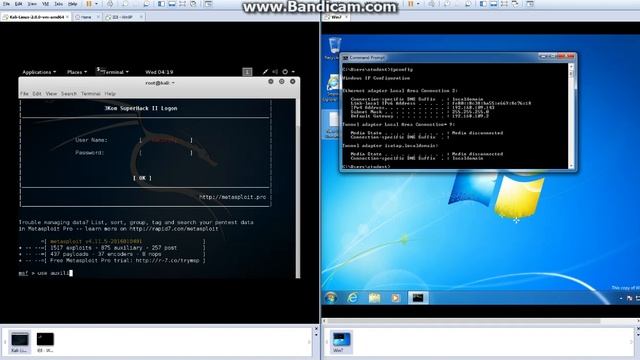Switch to the Home tab in VMware
Image resolution: width=640 pixels, height=360 pixels.
tap(87, 17)
